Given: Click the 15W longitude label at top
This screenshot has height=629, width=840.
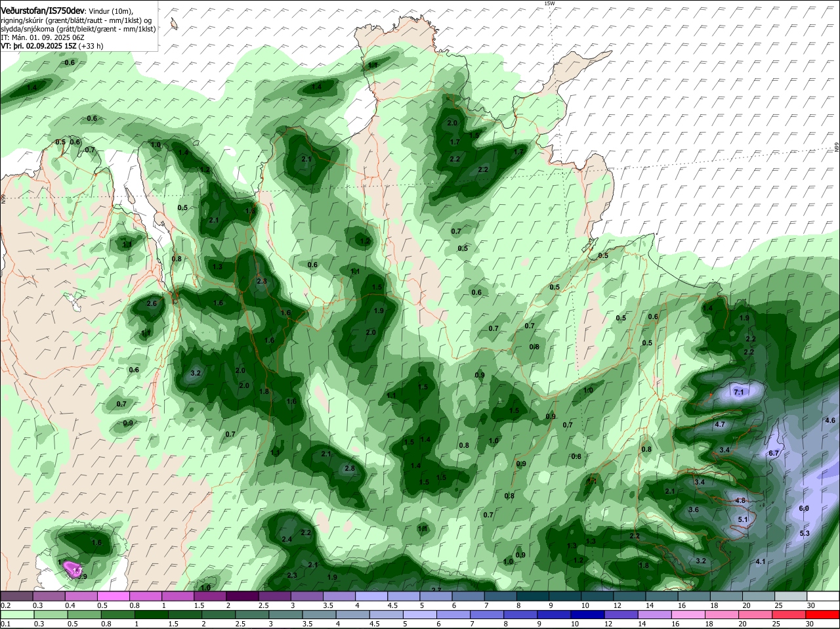Looking at the screenshot, I should pos(549,3).
